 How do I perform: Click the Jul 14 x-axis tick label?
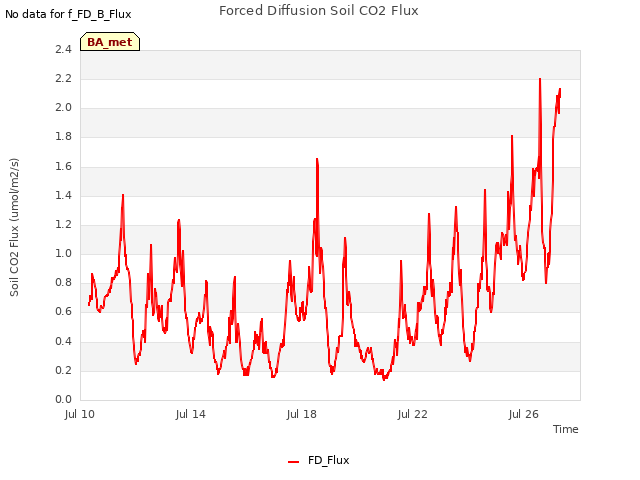191,414
